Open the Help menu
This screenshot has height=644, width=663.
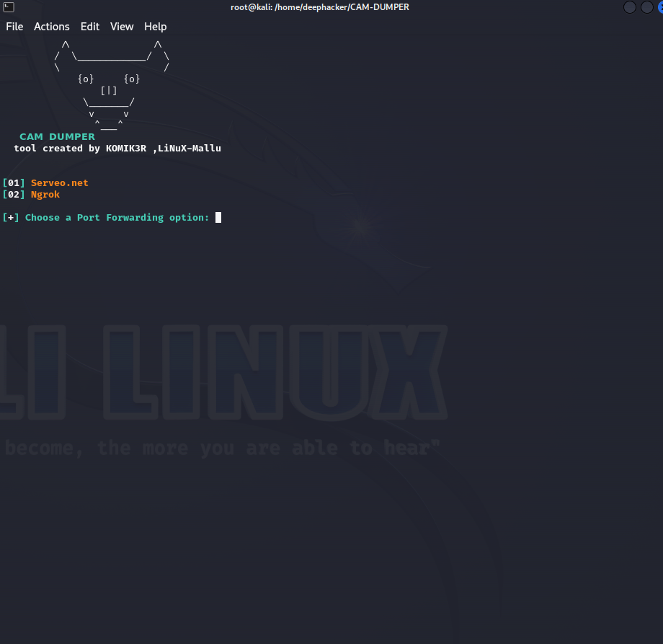click(155, 27)
